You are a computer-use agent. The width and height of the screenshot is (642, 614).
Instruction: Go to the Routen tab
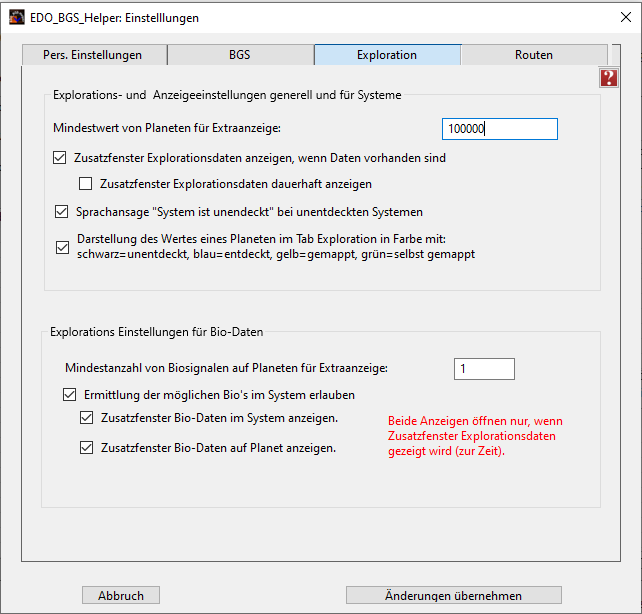534,55
